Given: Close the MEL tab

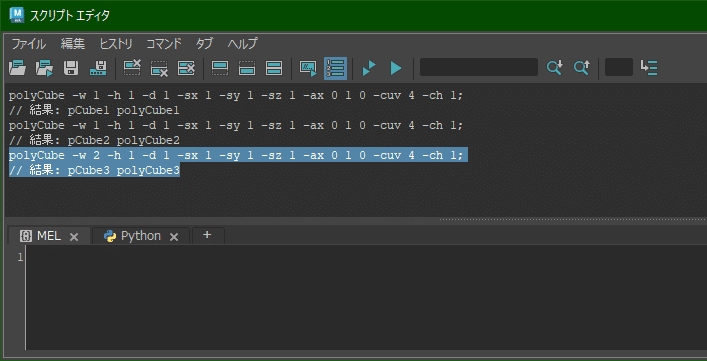Looking at the screenshot, I should pyautogui.click(x=74, y=237).
